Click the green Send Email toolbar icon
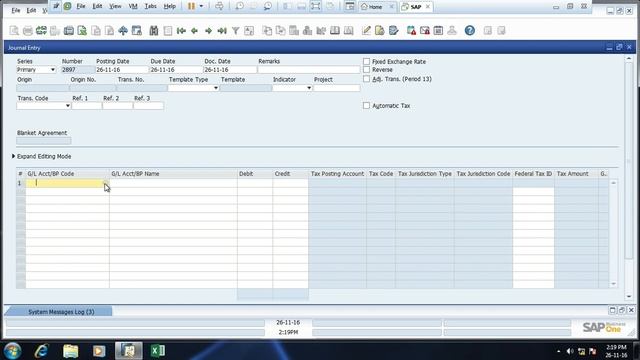This screenshot has width=640, height=360. 41,31
